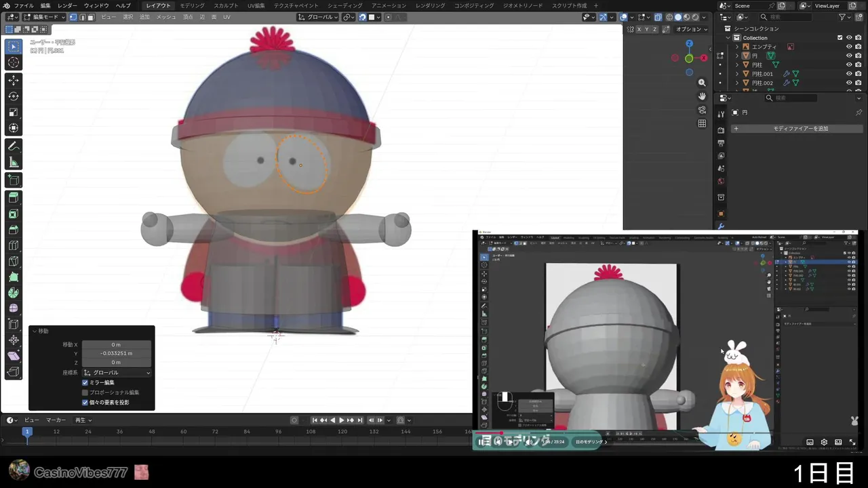
Task: Collapse the Collection tree
Action: (728, 38)
